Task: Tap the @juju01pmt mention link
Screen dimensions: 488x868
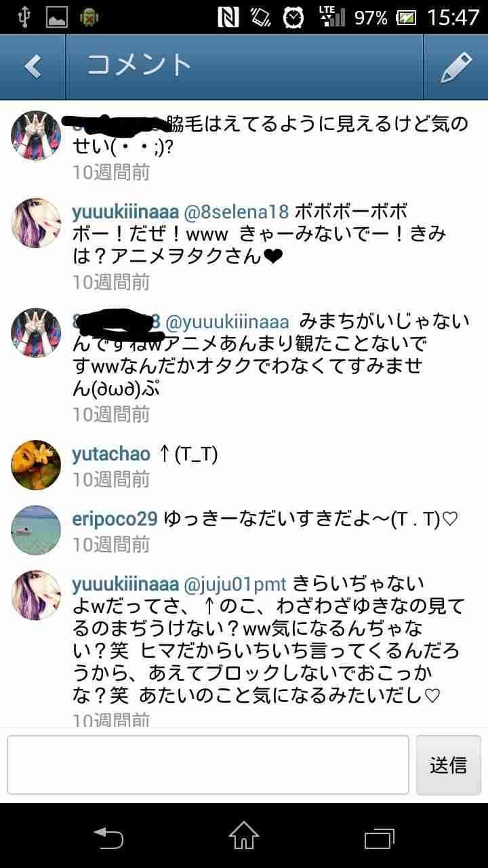Action: [235, 584]
